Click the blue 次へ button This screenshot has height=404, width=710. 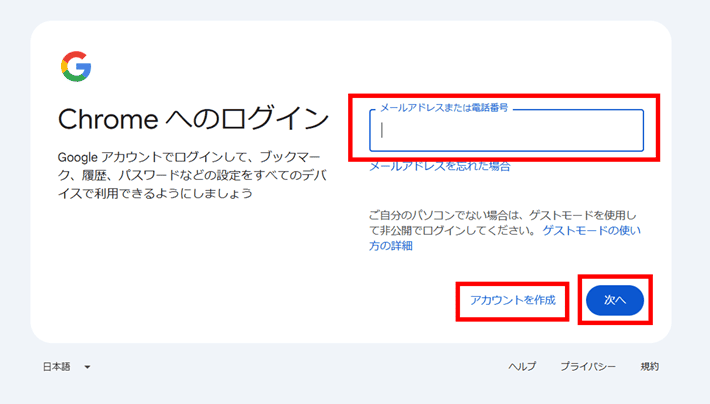(615, 300)
